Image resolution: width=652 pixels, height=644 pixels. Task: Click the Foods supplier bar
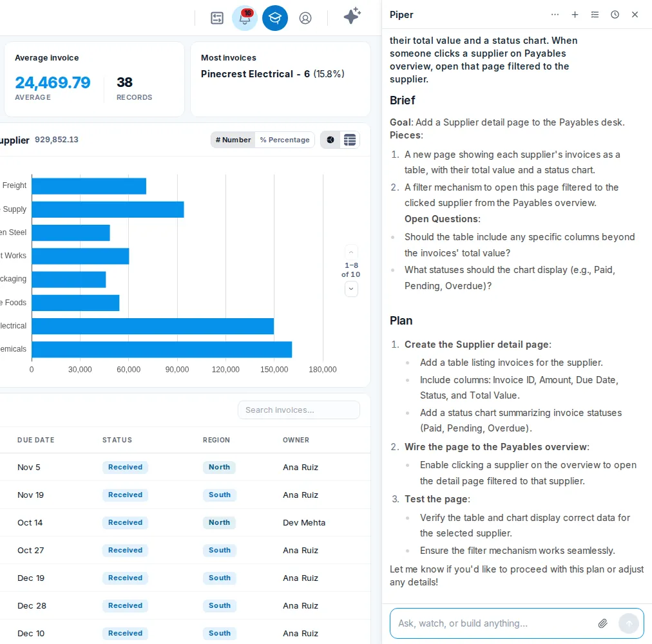point(75,303)
